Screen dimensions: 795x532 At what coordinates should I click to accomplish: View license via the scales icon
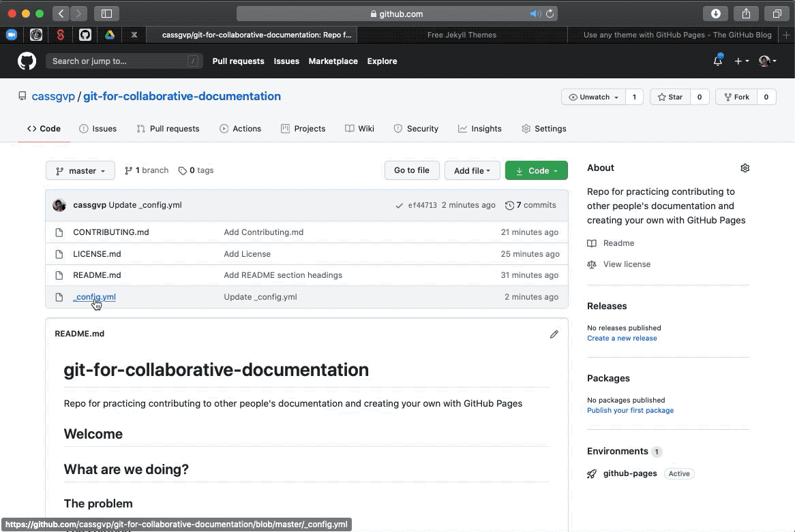591,264
